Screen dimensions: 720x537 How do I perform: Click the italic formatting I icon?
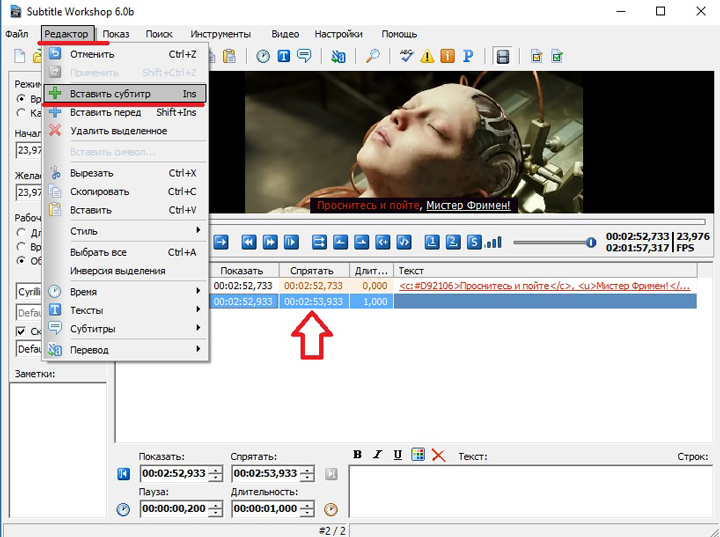pyautogui.click(x=378, y=455)
